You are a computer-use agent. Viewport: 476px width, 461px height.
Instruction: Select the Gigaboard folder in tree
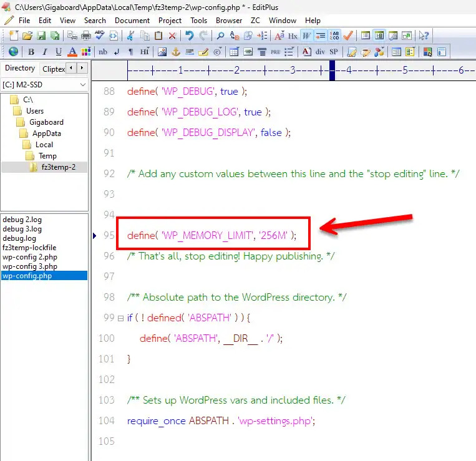pos(46,122)
